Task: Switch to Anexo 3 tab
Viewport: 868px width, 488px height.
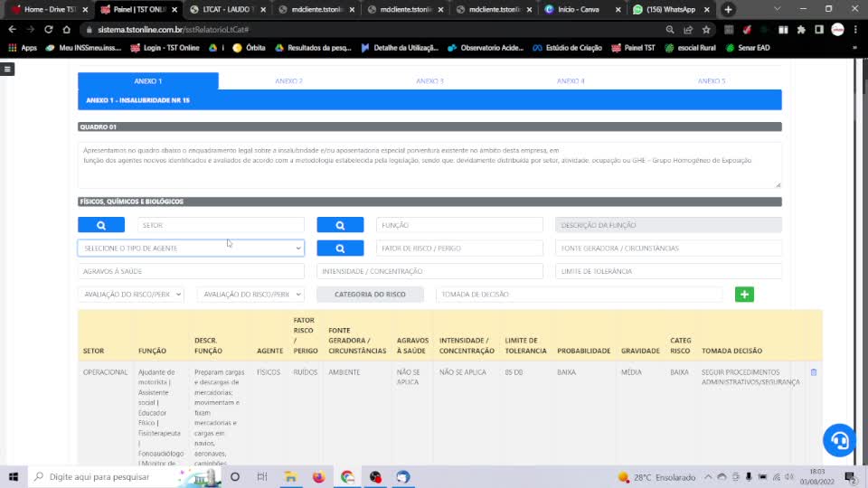Action: click(429, 80)
